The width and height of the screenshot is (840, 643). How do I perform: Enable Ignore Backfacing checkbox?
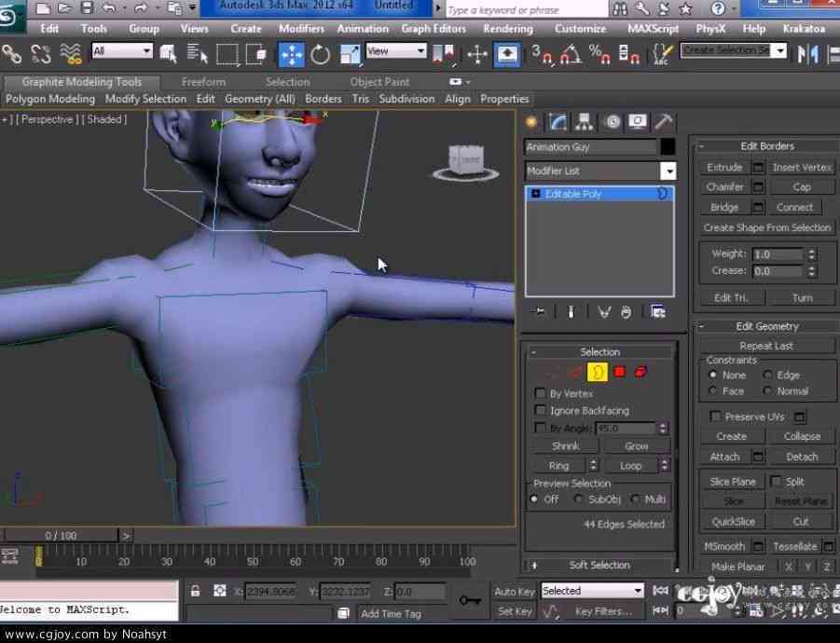pyautogui.click(x=540, y=410)
